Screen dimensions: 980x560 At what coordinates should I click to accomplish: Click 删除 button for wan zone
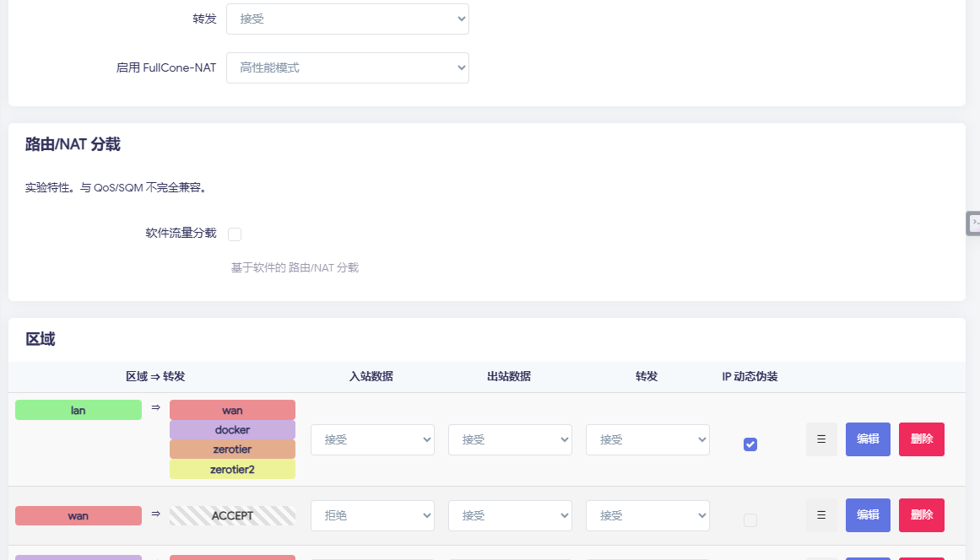pos(921,515)
